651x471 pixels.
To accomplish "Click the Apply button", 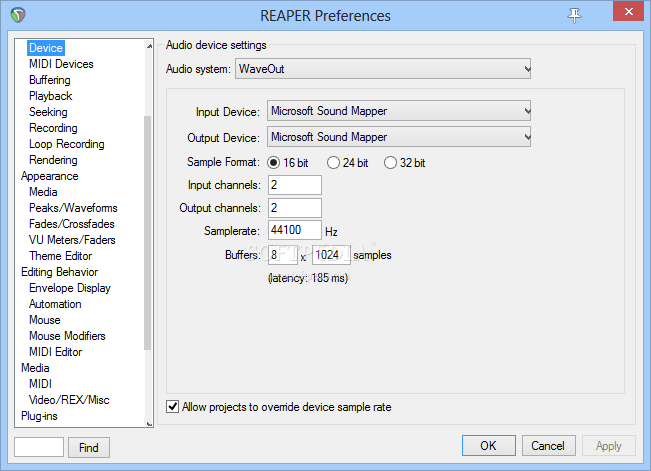I will [x=609, y=446].
